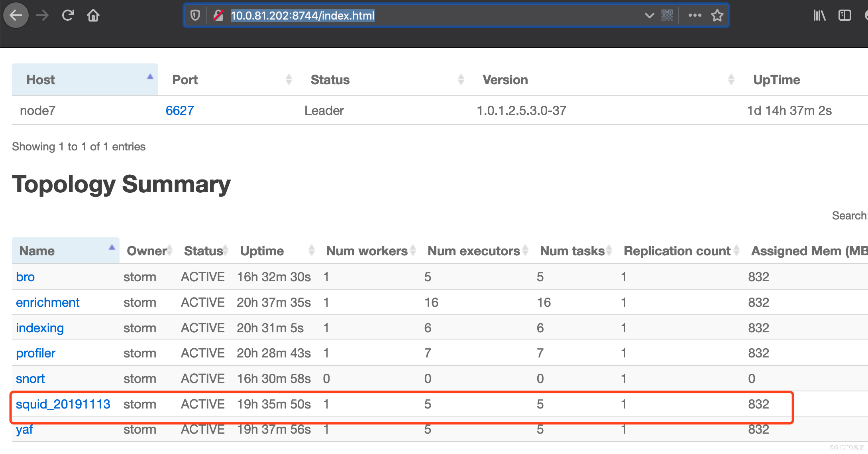Viewport: 868px width, 454px height.
Task: Open the bro topology link
Action: coord(25,277)
